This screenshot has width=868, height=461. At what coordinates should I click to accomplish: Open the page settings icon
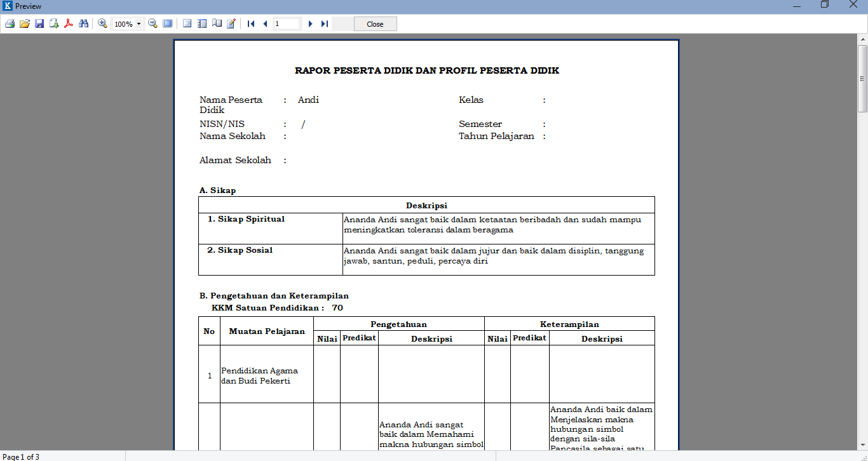pos(217,24)
